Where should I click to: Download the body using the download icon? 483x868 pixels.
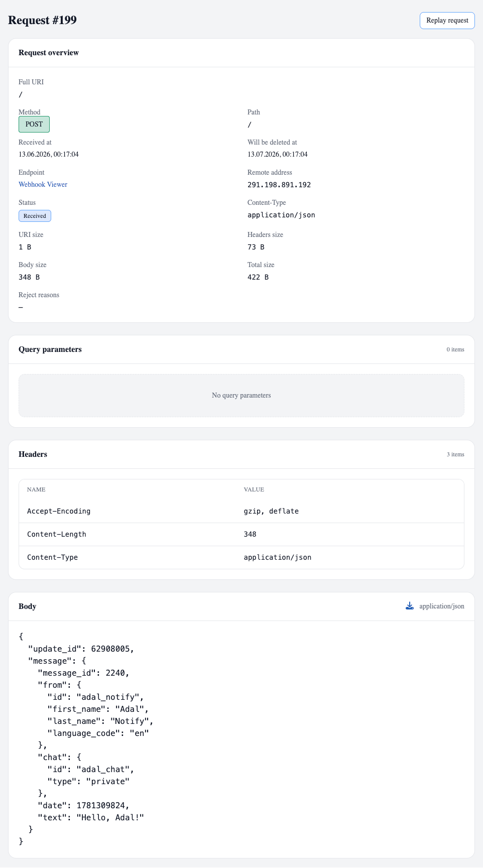[410, 606]
